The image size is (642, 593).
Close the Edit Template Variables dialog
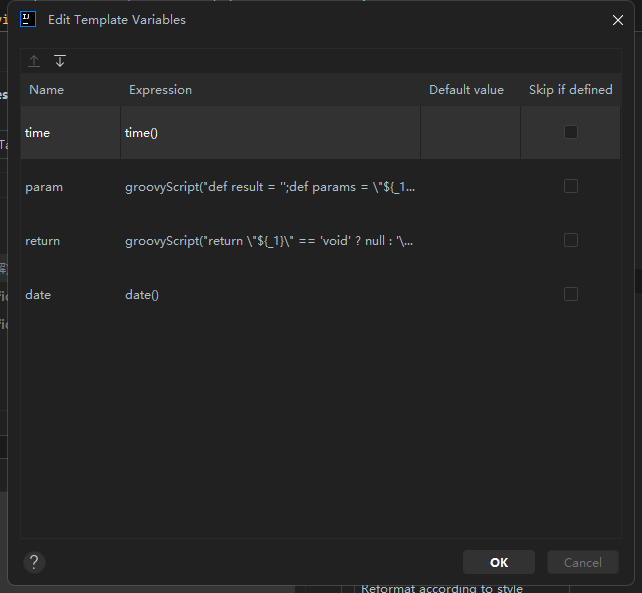point(618,20)
